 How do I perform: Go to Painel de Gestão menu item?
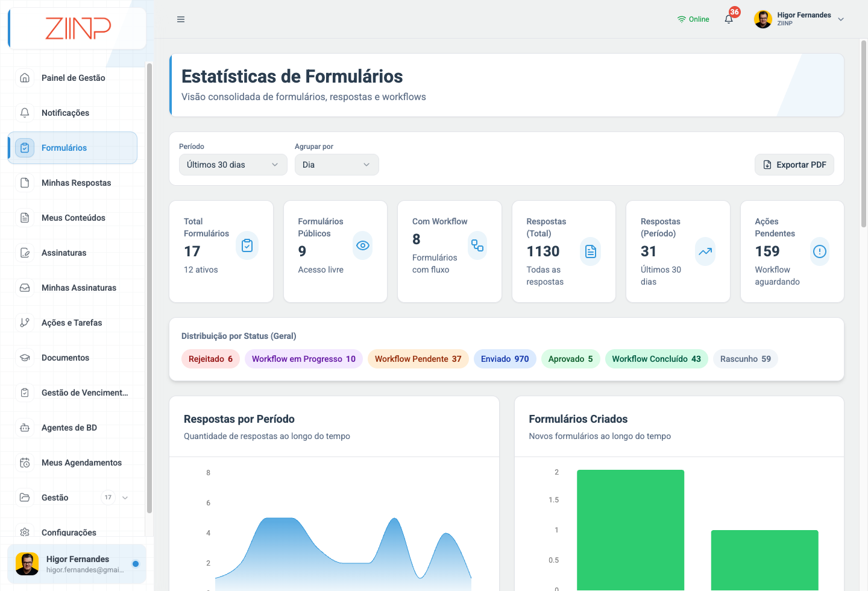(72, 78)
